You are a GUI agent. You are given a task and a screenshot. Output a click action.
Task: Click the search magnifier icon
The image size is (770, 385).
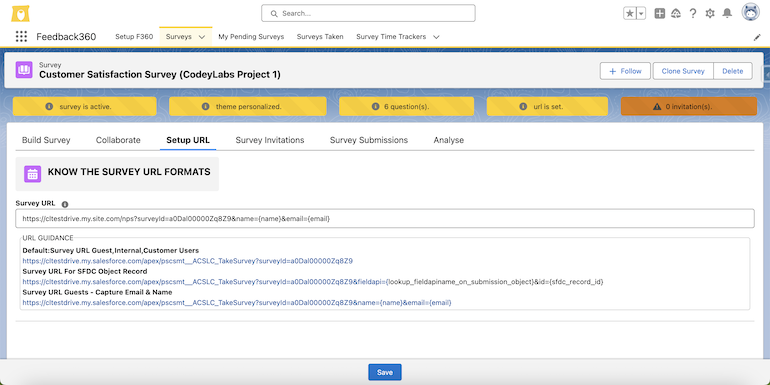pos(274,13)
